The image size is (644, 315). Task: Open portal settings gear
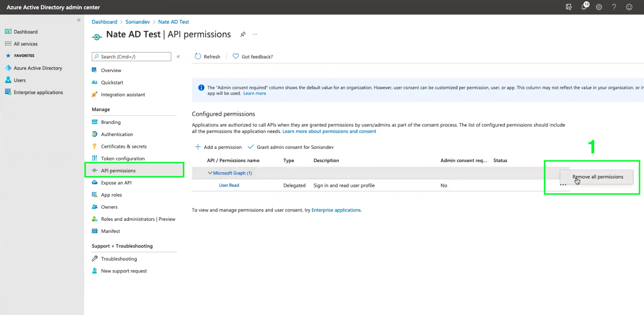point(599,7)
